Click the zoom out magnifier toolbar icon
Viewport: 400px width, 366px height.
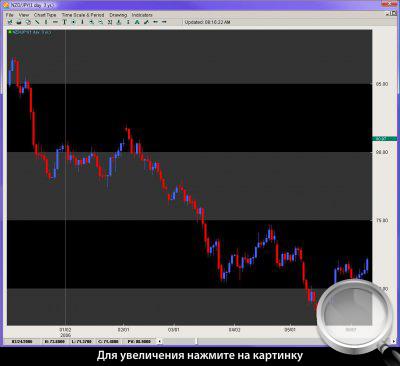coord(100,22)
